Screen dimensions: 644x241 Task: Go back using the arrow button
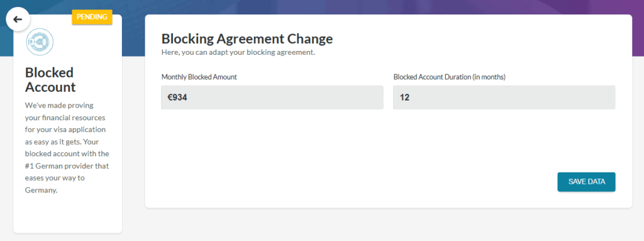click(18, 20)
